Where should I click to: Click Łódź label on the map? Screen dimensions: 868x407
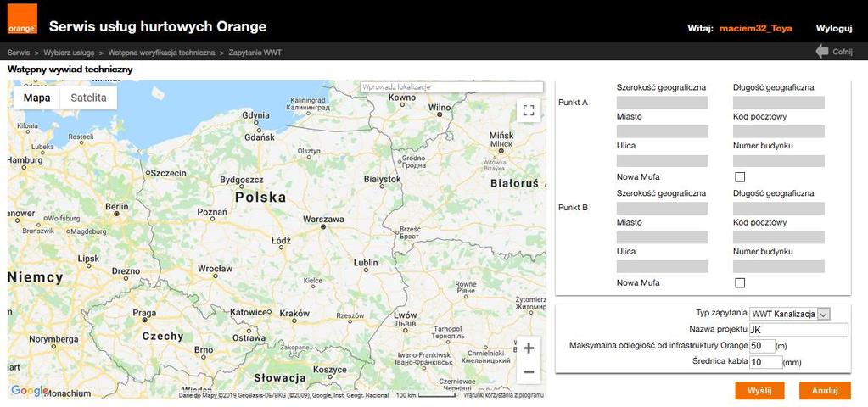tap(281, 241)
